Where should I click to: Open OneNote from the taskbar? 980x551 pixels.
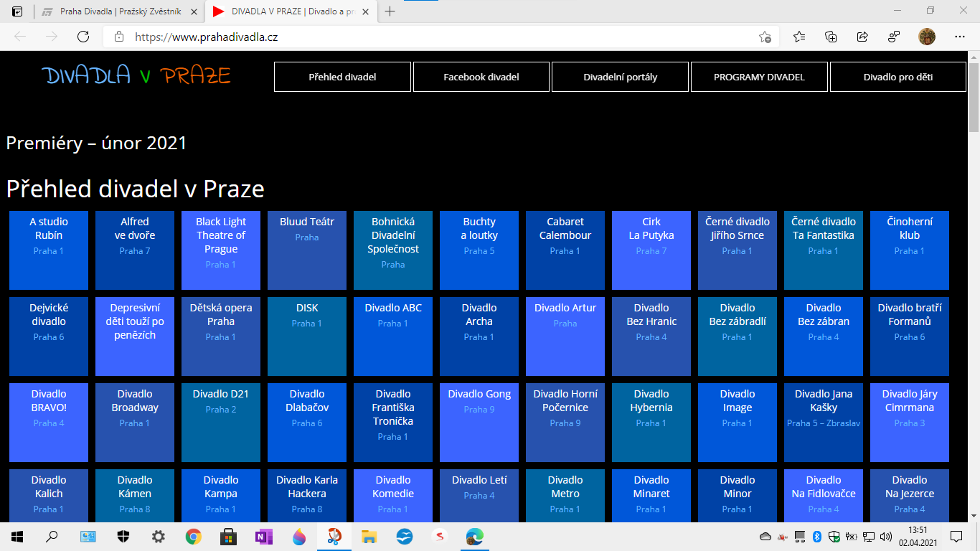pos(263,537)
